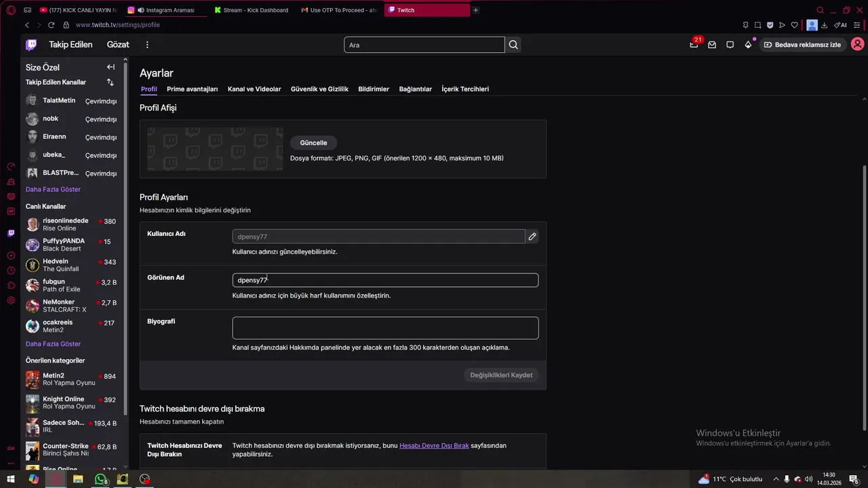868x488 pixels.
Task: Click the browser reload button
Action: [x=51, y=25]
